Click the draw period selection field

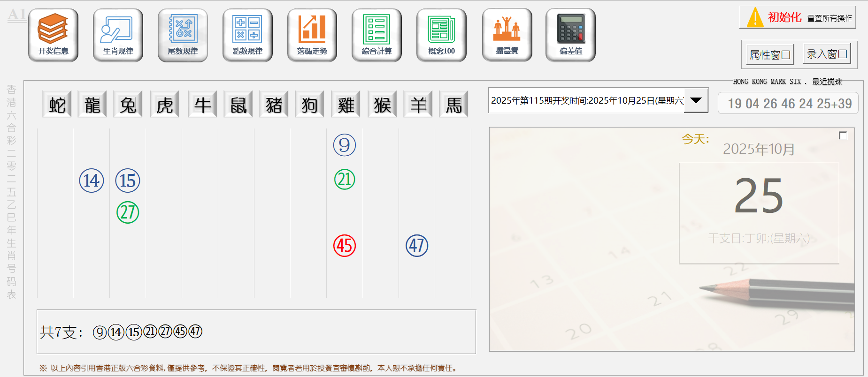(586, 100)
